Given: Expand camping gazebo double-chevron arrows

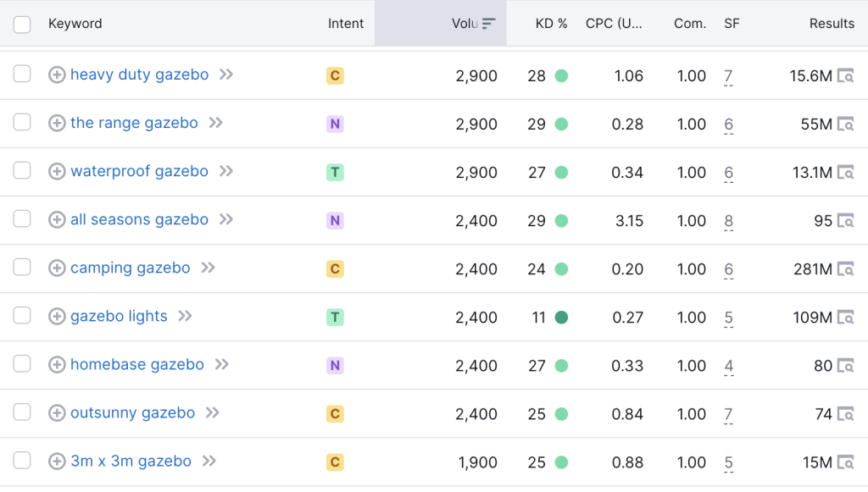Looking at the screenshot, I should pos(208,268).
